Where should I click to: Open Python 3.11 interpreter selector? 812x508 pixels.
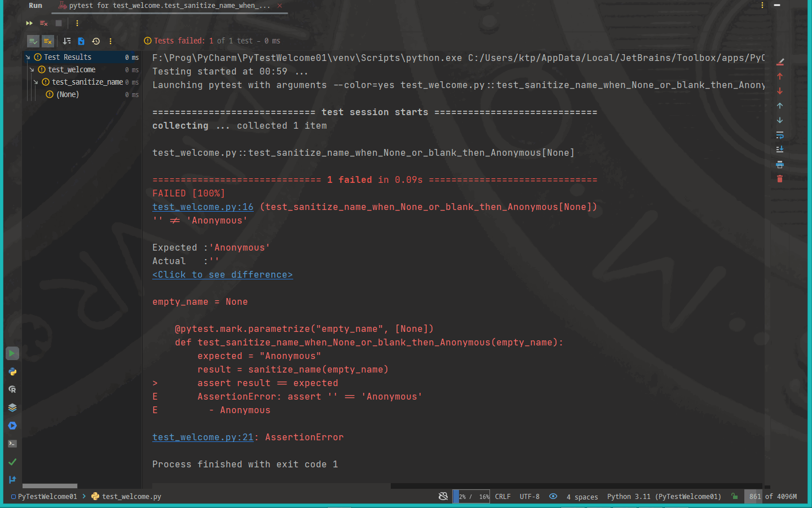click(x=664, y=497)
